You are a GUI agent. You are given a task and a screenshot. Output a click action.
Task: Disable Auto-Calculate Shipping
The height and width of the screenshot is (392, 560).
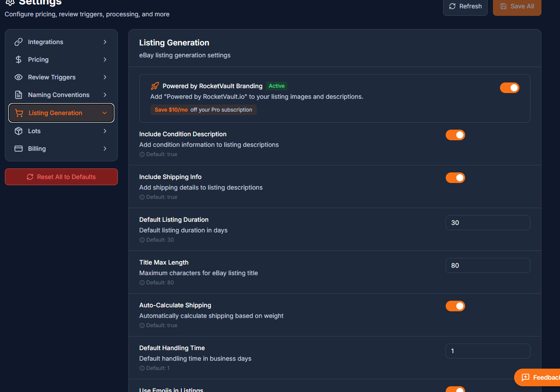click(x=455, y=306)
